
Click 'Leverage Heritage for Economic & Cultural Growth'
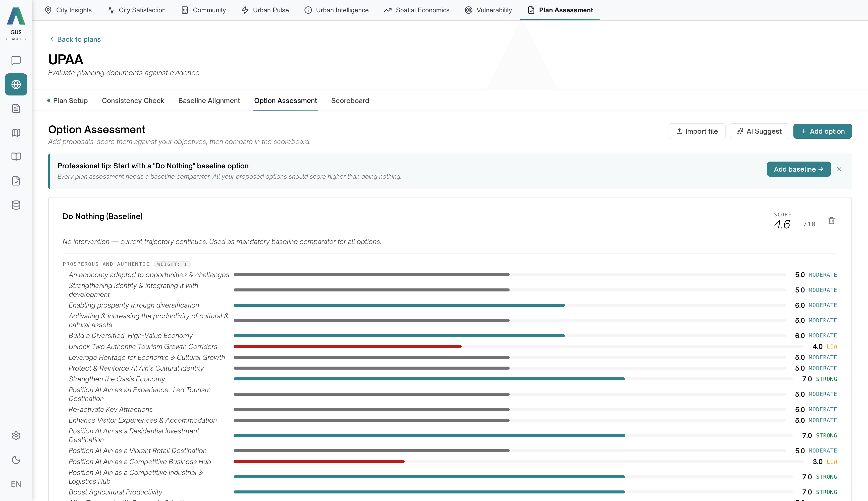click(x=146, y=357)
